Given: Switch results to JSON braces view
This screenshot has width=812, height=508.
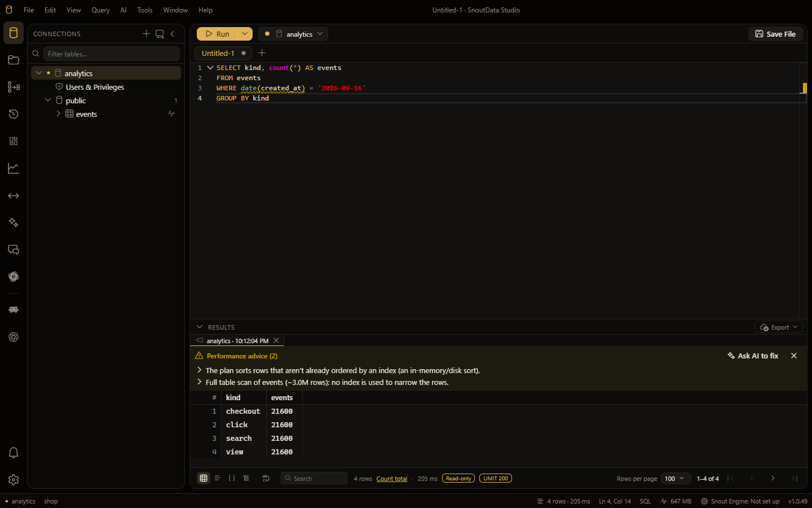Looking at the screenshot, I should coord(232,478).
